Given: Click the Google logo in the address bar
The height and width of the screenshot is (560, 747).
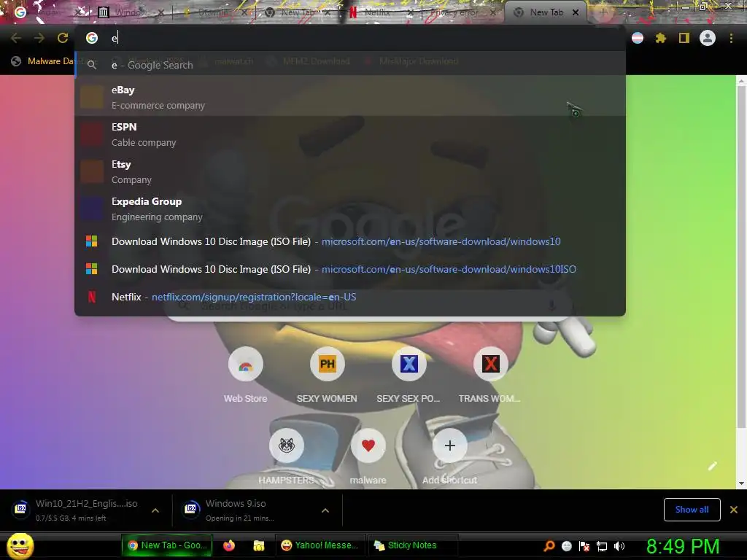Looking at the screenshot, I should tap(91, 38).
